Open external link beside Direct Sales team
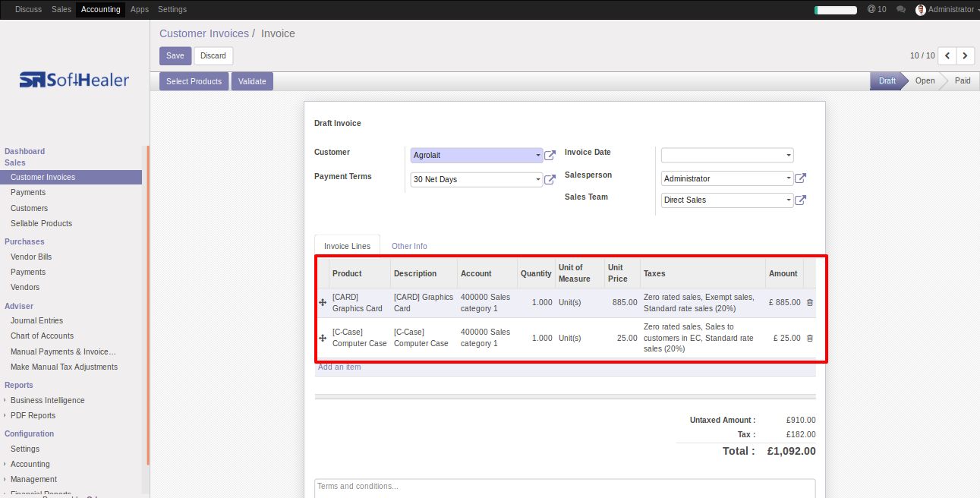 800,200
